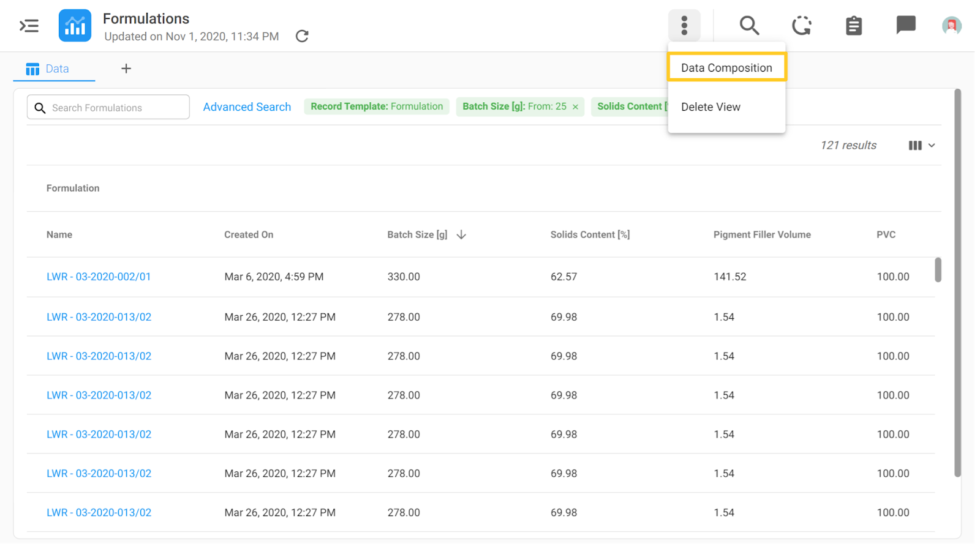Viewport: 980px width, 549px height.
Task: Click the Pigment Filler Volume column header
Action: (762, 234)
